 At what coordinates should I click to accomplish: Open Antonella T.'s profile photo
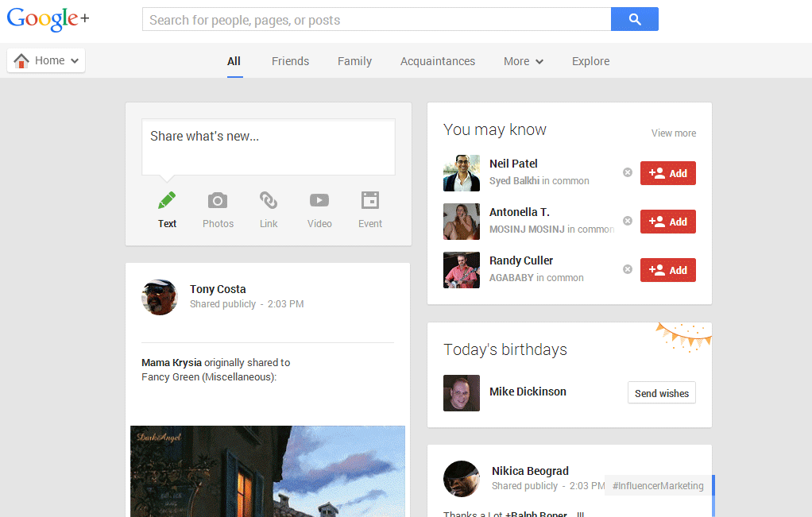click(462, 222)
